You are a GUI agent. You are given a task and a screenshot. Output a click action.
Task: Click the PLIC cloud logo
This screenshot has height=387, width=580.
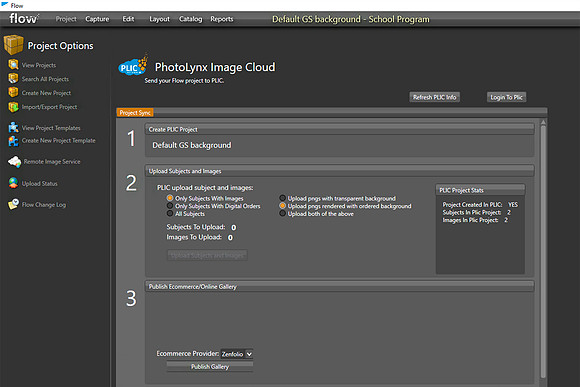(133, 66)
